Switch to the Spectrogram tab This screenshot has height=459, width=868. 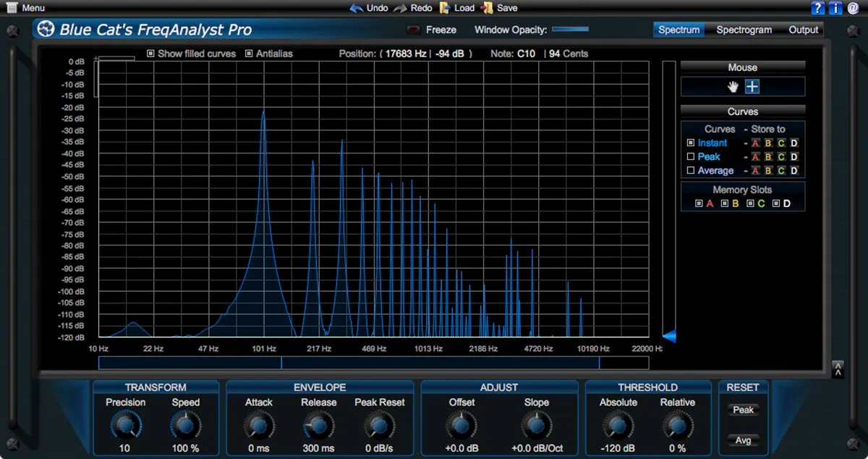744,30
